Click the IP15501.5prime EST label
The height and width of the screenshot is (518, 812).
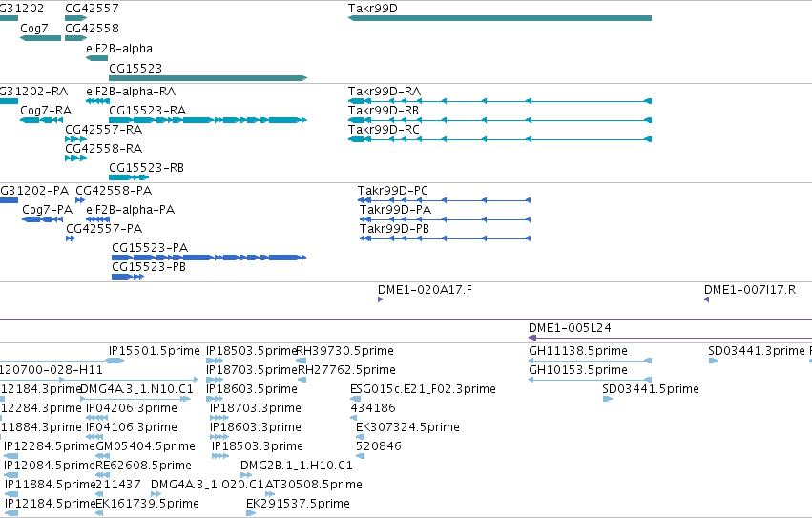(155, 351)
